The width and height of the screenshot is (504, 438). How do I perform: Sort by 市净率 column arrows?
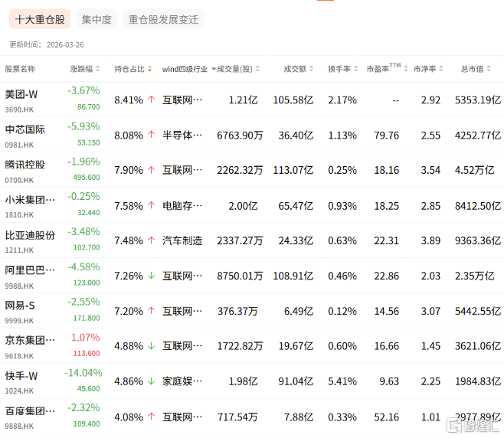(441, 69)
